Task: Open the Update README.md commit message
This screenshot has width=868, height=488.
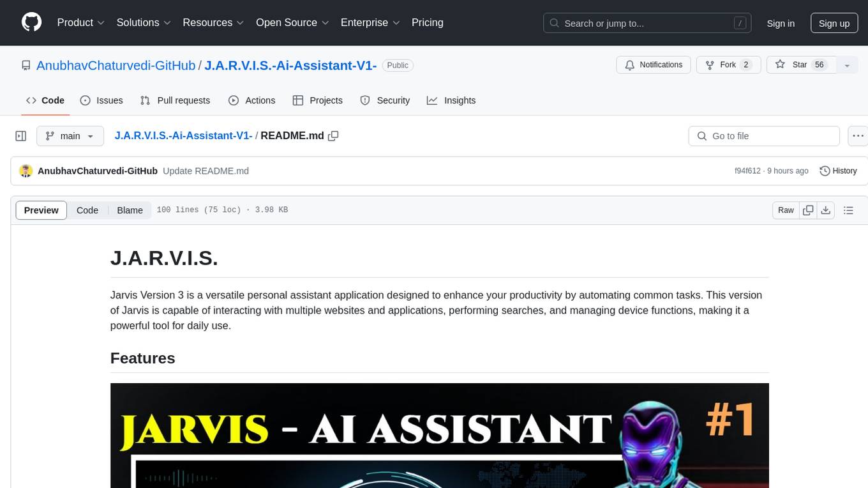Action: click(206, 171)
